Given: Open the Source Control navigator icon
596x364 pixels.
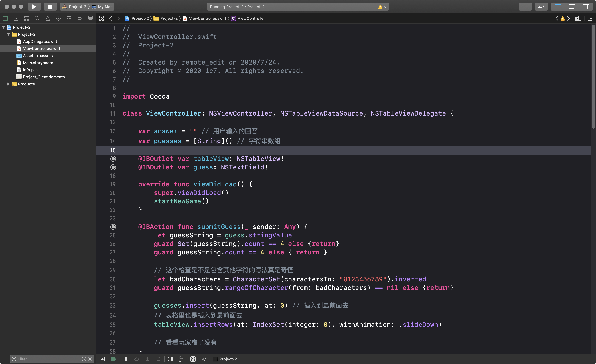Looking at the screenshot, I should click(x=16, y=18).
